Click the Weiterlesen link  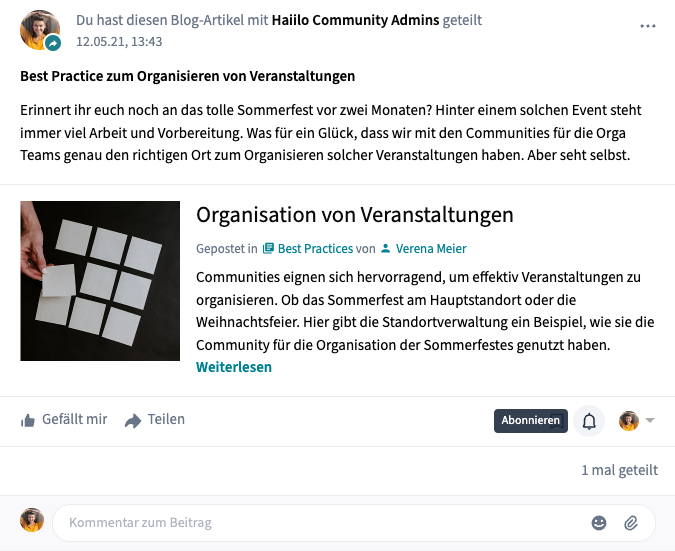coord(234,367)
